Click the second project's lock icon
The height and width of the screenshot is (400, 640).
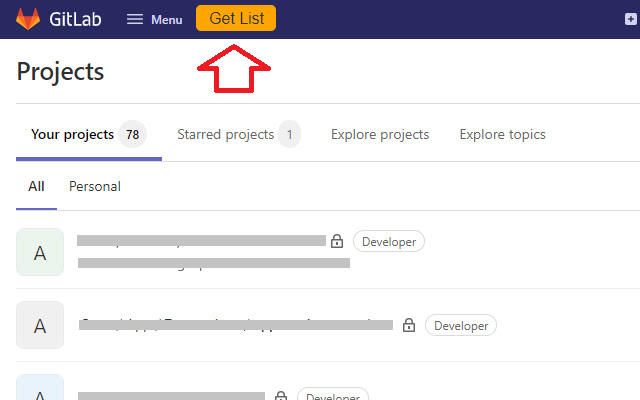pos(409,325)
